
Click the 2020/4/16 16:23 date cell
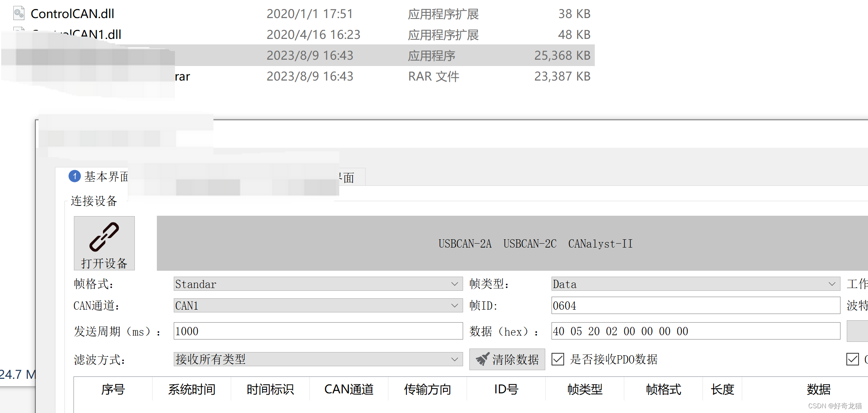tap(313, 35)
